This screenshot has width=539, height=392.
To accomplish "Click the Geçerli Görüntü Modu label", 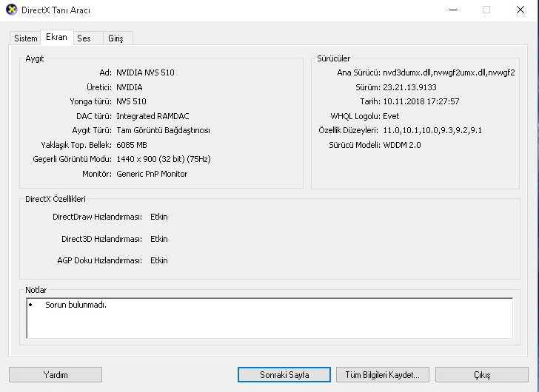I will (73, 159).
